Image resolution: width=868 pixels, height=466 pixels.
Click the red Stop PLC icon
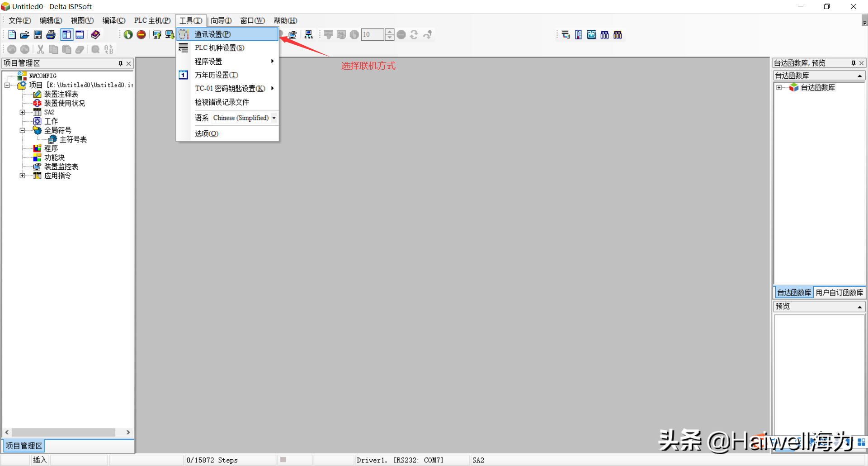click(142, 35)
